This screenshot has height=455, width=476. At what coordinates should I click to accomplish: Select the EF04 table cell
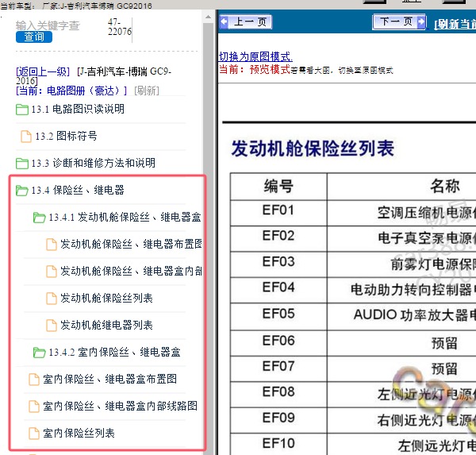(x=278, y=290)
